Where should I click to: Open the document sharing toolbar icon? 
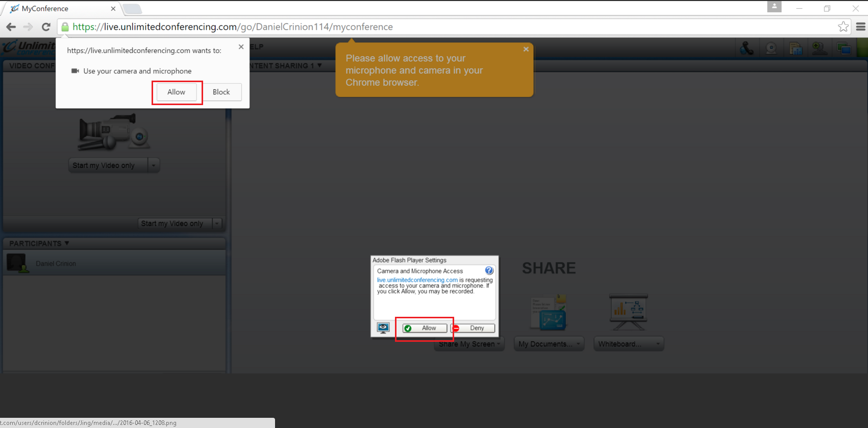(796, 48)
